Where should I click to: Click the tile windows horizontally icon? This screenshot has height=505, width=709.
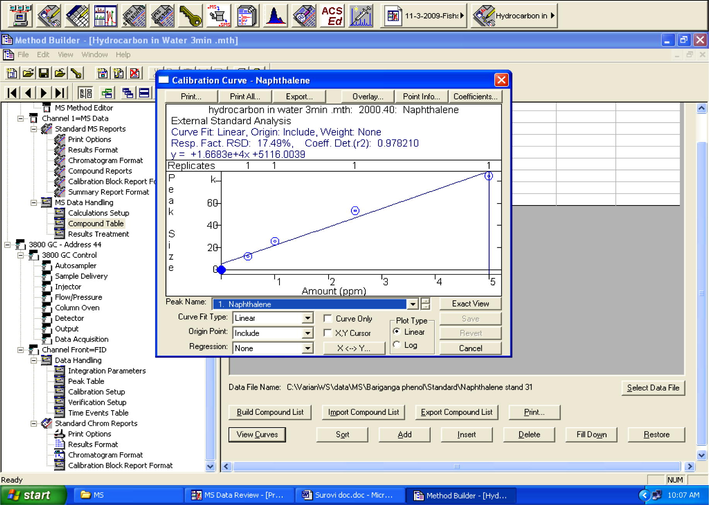coord(144,93)
